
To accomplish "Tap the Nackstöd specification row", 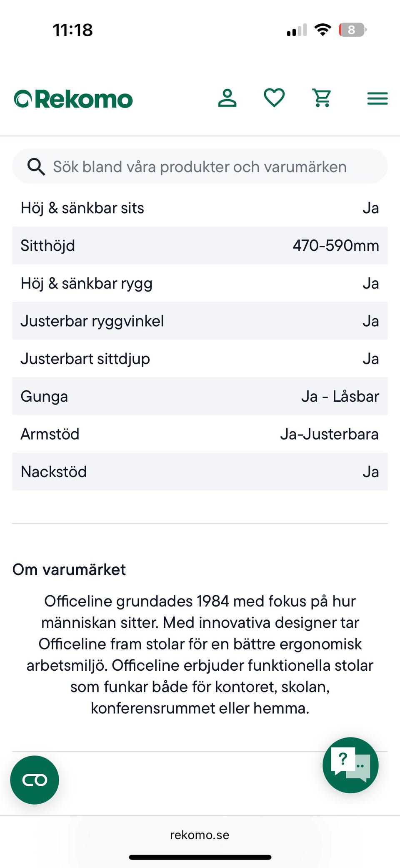I will click(x=200, y=472).
